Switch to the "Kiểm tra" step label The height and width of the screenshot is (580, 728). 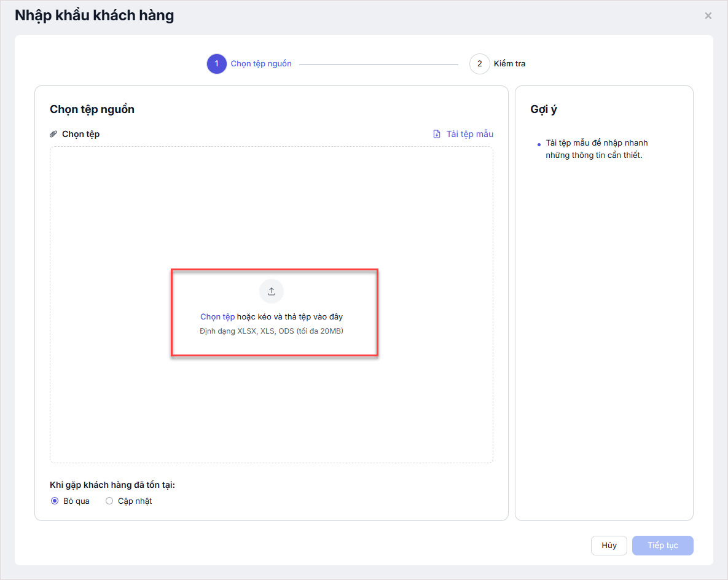[x=509, y=64]
